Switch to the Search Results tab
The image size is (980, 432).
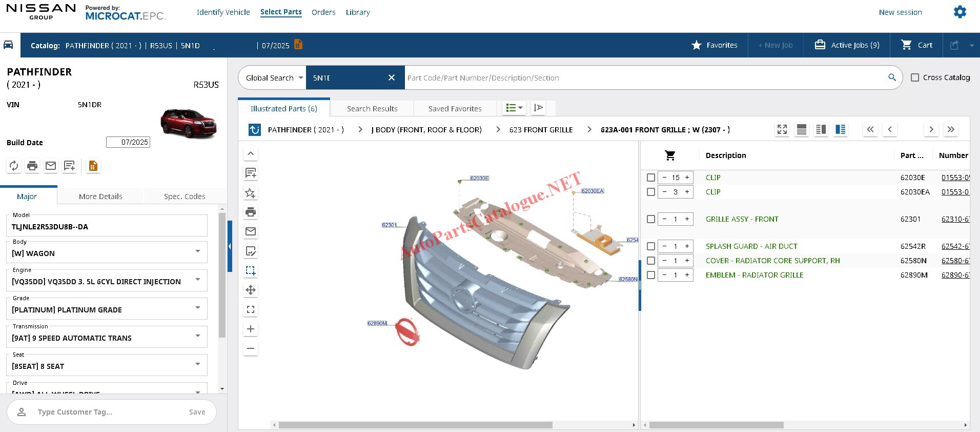[x=372, y=109]
